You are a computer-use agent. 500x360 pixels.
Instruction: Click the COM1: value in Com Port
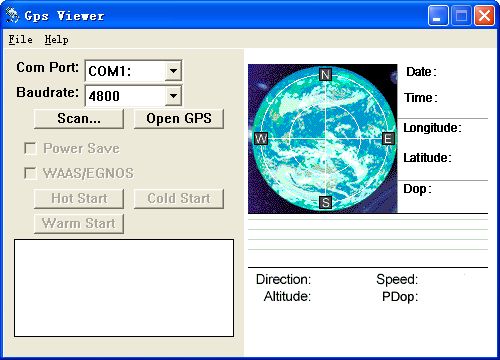tap(110, 71)
